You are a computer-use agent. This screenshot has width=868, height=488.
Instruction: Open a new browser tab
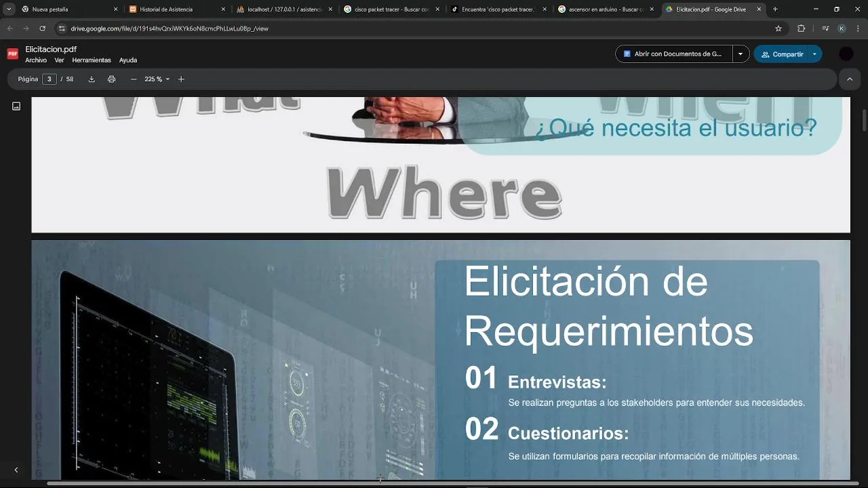[x=775, y=9]
